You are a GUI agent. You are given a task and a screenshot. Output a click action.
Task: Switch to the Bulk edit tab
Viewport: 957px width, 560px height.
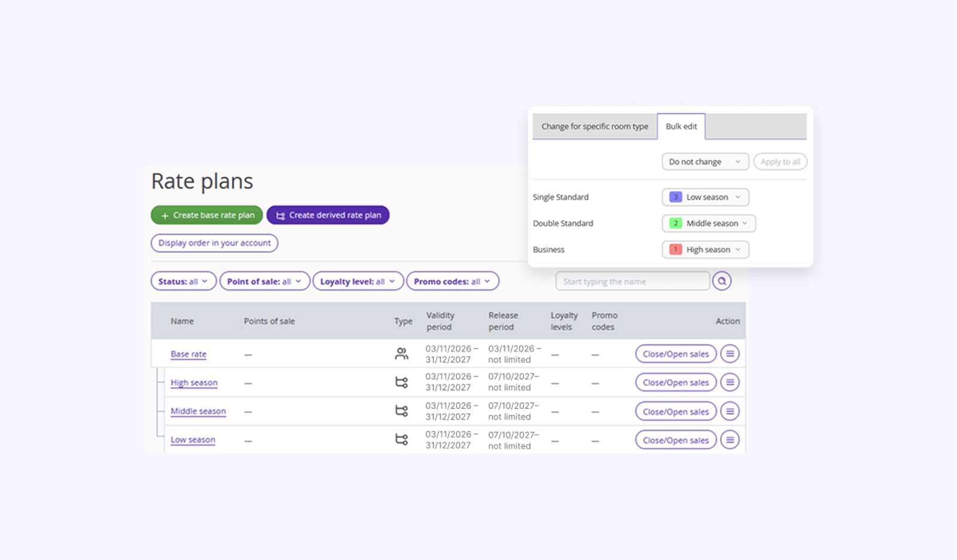click(681, 127)
